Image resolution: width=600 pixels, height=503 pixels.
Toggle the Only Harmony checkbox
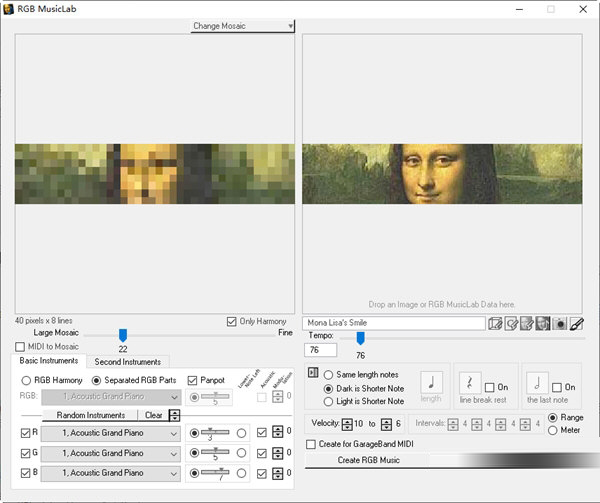(233, 321)
